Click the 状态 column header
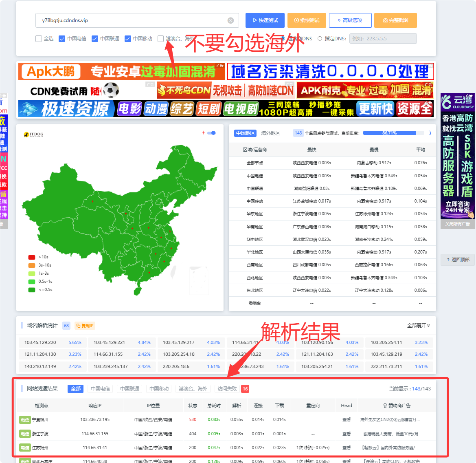Viewport: 476px width, 463px height. coord(193,406)
